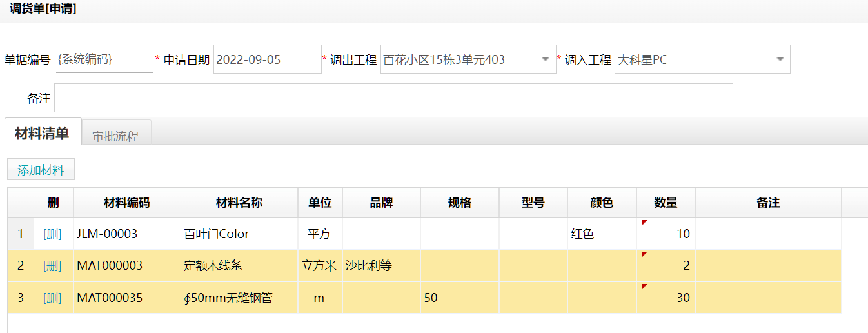Expand the 调入工程 dropdown list

[779, 59]
